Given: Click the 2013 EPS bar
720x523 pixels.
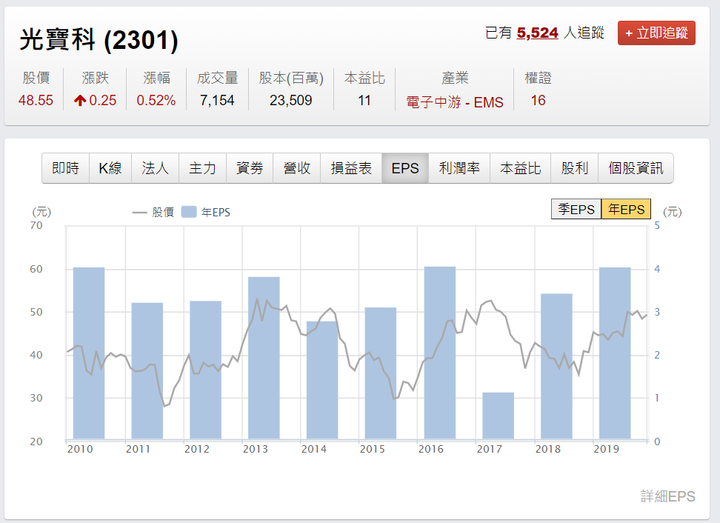Looking at the screenshot, I should tap(264, 358).
